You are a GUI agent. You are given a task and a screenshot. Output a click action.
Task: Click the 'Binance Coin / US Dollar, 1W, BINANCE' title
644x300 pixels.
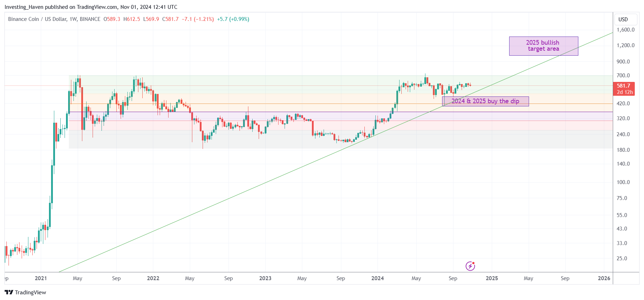54,19
